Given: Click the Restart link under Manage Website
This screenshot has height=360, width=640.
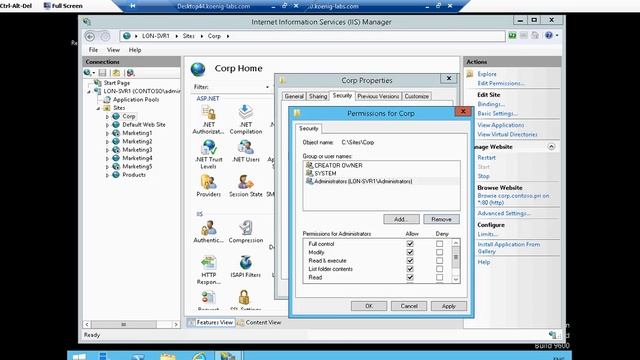Looking at the screenshot, I should pyautogui.click(x=487, y=158).
